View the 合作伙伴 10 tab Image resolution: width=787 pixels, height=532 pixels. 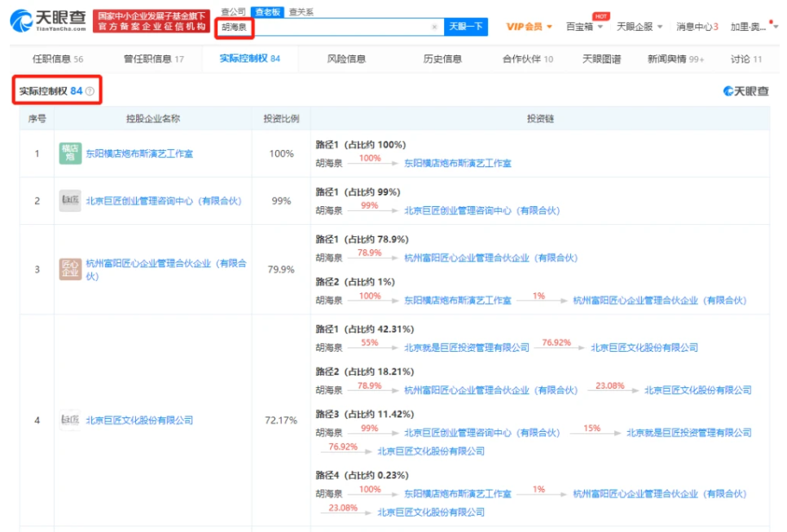pyautogui.click(x=528, y=59)
